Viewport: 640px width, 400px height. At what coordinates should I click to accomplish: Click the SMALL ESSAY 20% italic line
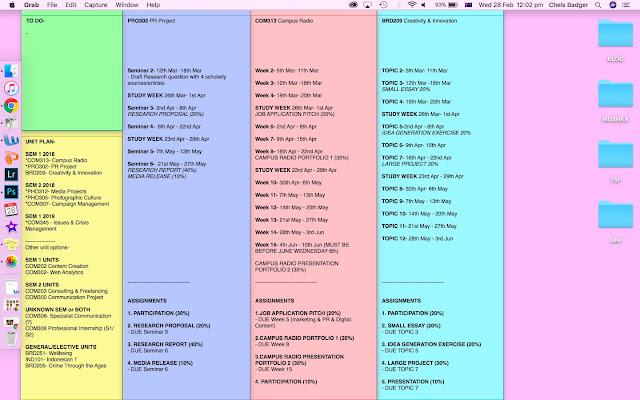coord(406,89)
